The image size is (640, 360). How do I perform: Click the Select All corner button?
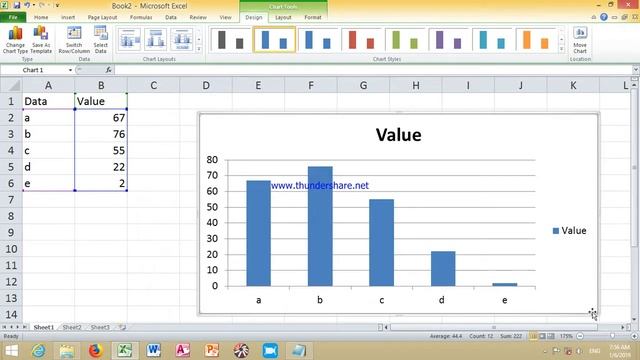click(11, 85)
